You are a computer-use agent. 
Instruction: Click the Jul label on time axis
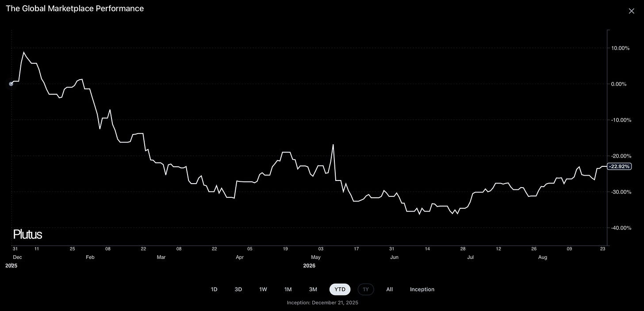471,257
